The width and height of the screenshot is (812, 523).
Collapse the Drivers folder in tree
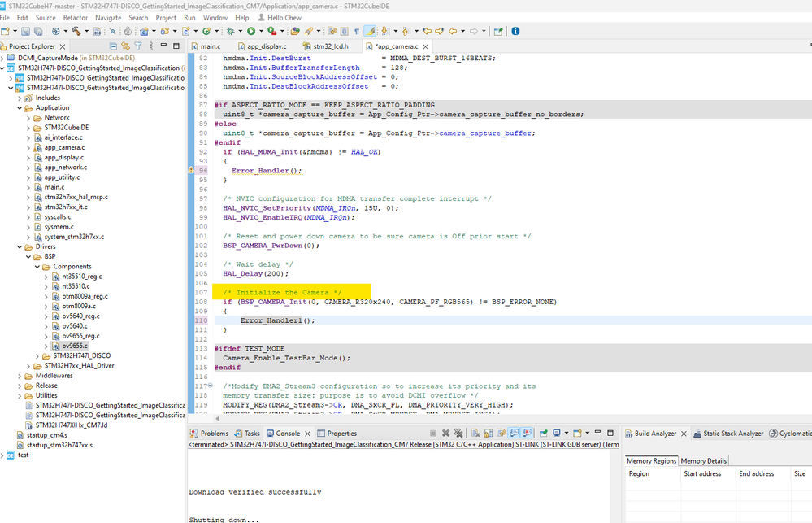click(21, 246)
